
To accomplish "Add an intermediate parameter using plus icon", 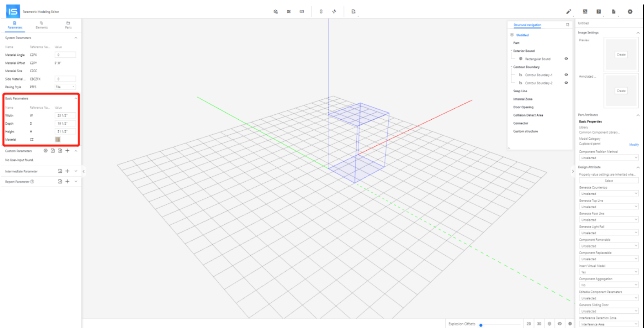I will (x=67, y=171).
